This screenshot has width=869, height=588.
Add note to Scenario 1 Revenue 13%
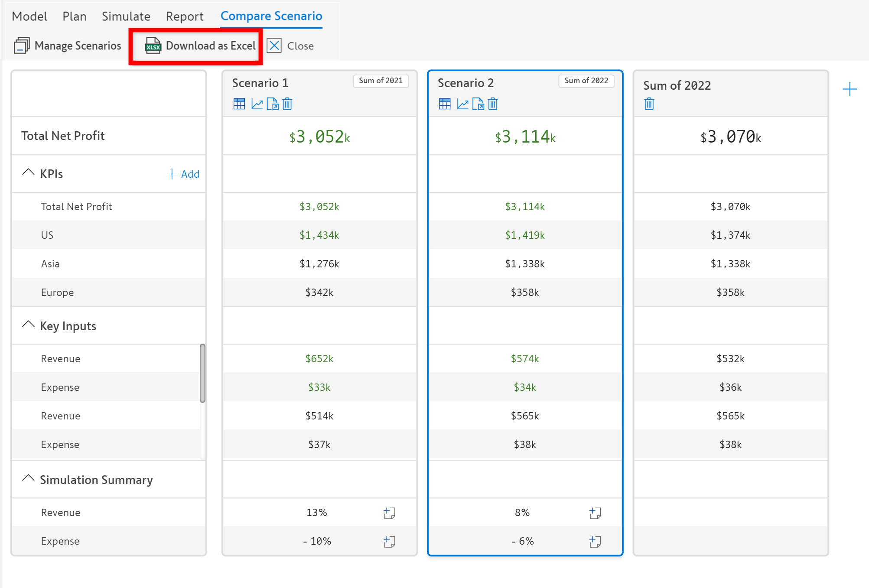[x=389, y=513]
